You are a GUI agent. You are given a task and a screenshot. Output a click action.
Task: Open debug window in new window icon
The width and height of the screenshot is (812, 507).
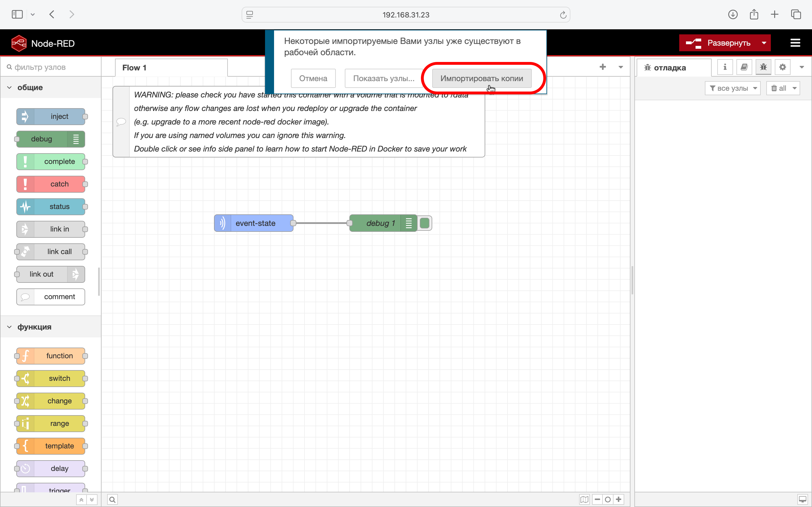[x=802, y=500]
